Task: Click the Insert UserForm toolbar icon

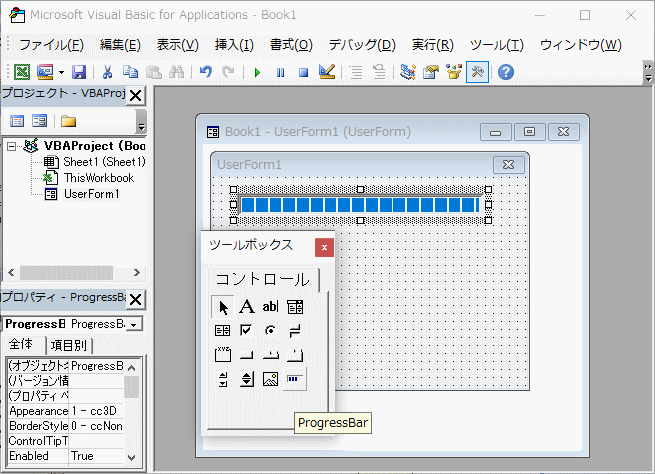Action: tap(45, 72)
